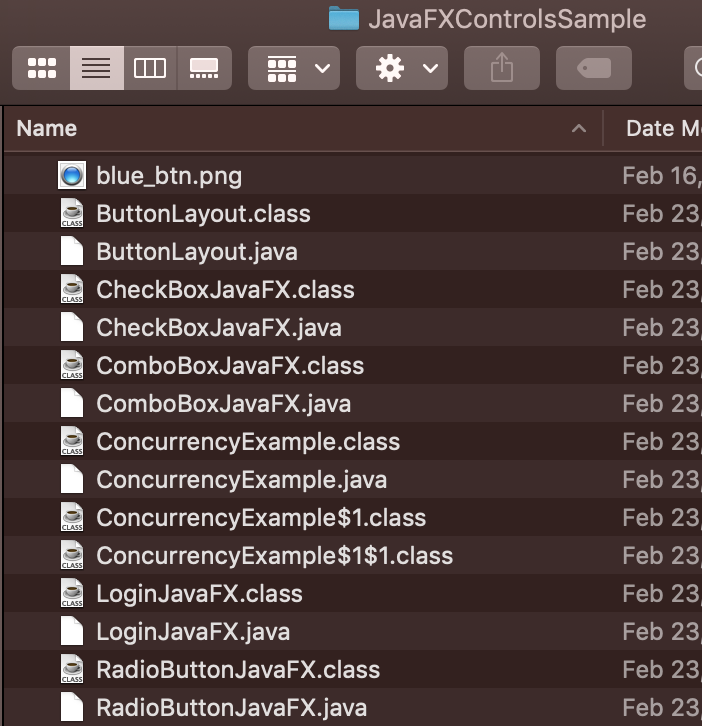Select the ButtonLayout.java file name
Image resolution: width=702 pixels, height=726 pixels.
[197, 252]
